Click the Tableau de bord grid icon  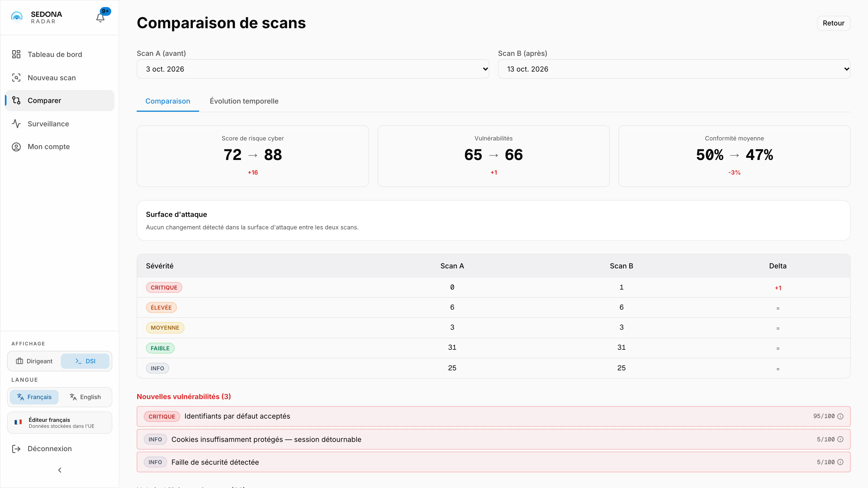pyautogui.click(x=16, y=54)
